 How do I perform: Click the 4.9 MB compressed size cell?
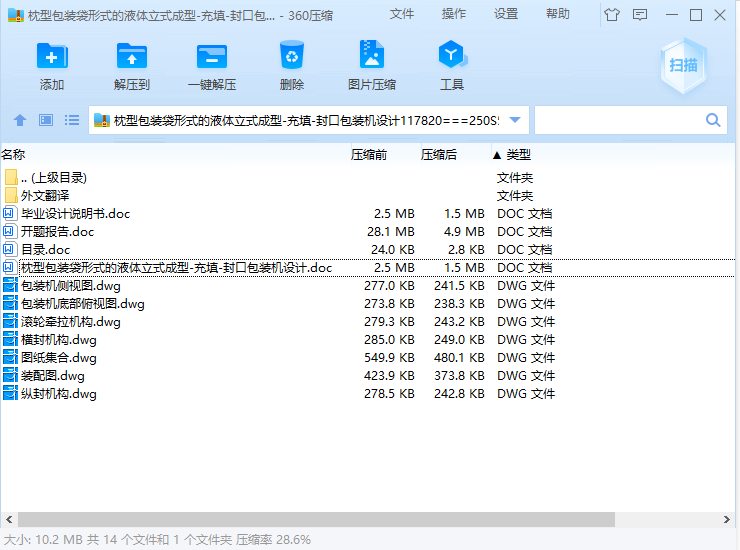[x=464, y=231]
